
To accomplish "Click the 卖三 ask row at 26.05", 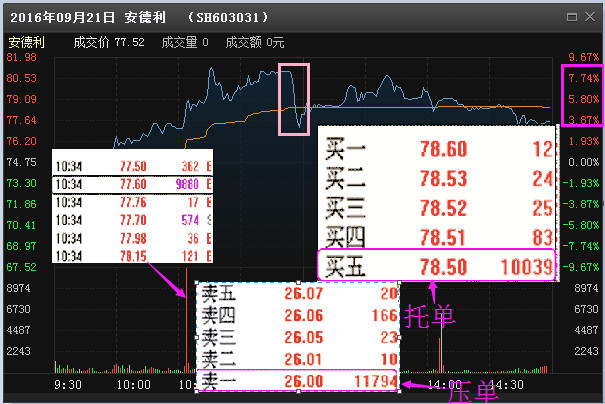I will 298,338.
